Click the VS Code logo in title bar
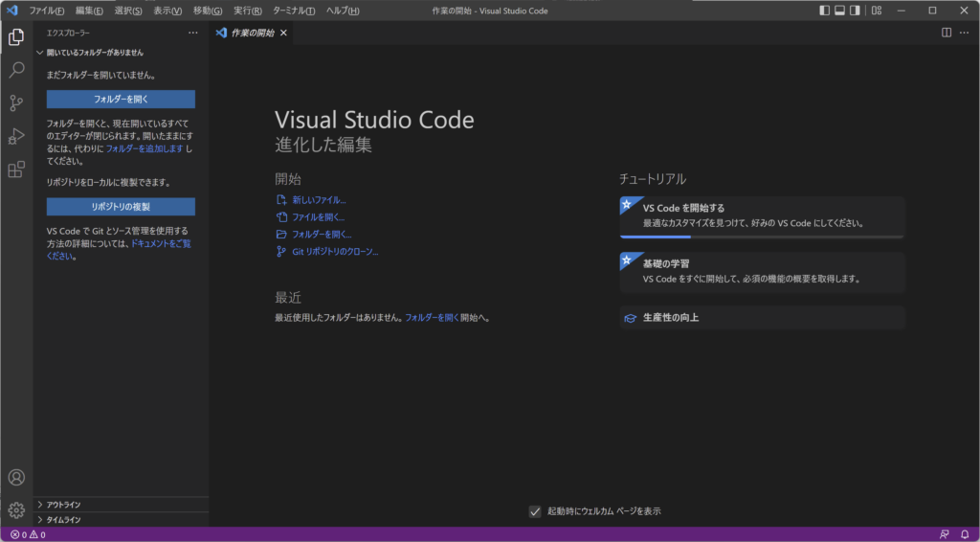Viewport: 980px width, 542px height. (x=11, y=11)
